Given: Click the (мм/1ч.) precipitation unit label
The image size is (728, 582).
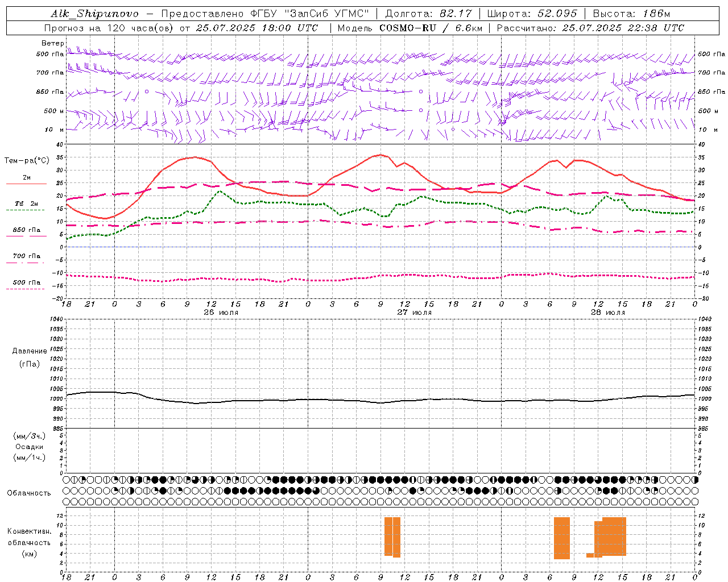Looking at the screenshot, I should point(30,458).
